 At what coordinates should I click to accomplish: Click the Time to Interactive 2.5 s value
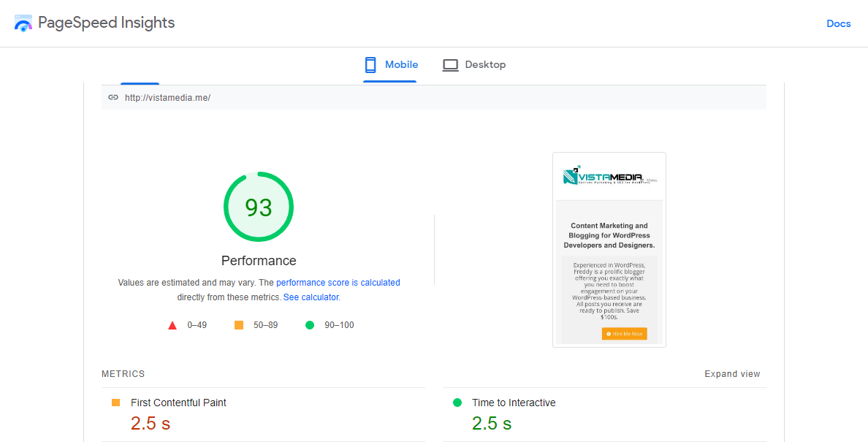point(492,424)
